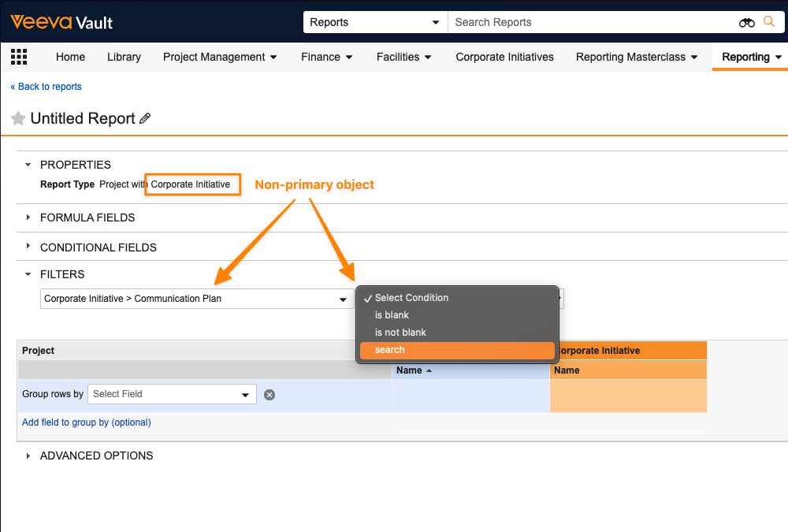Viewport: 788px width, 532px height.
Task: Expand the ADVANCED OPTIONS section
Action: pos(28,456)
